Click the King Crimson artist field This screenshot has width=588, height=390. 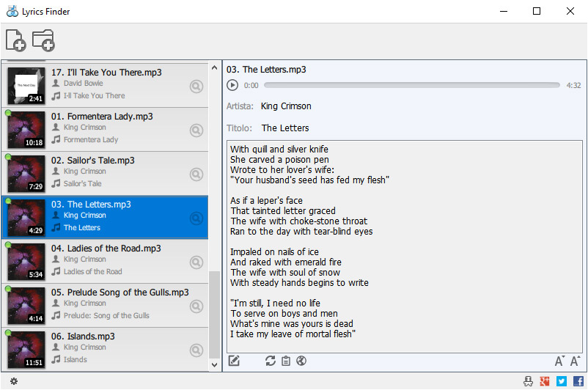coord(286,106)
